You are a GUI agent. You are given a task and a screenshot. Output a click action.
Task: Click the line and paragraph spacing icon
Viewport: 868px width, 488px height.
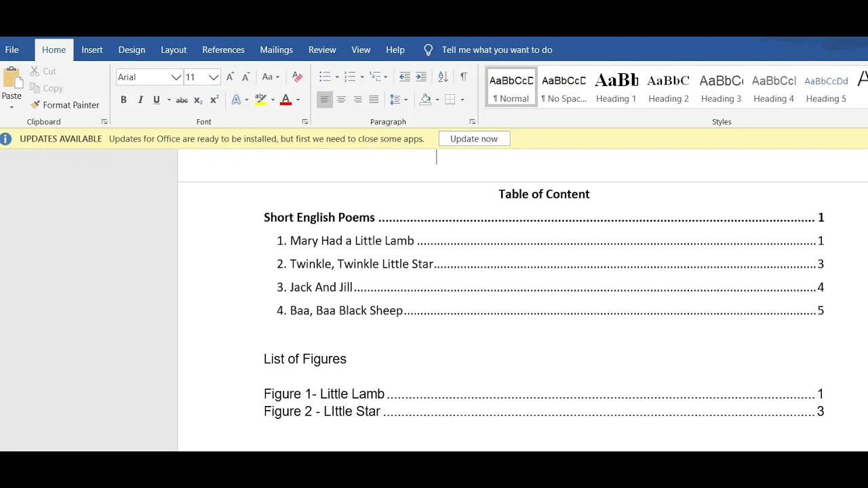(x=395, y=100)
